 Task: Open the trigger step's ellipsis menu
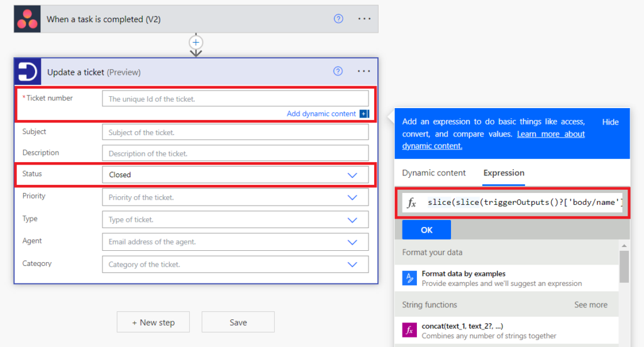[364, 19]
